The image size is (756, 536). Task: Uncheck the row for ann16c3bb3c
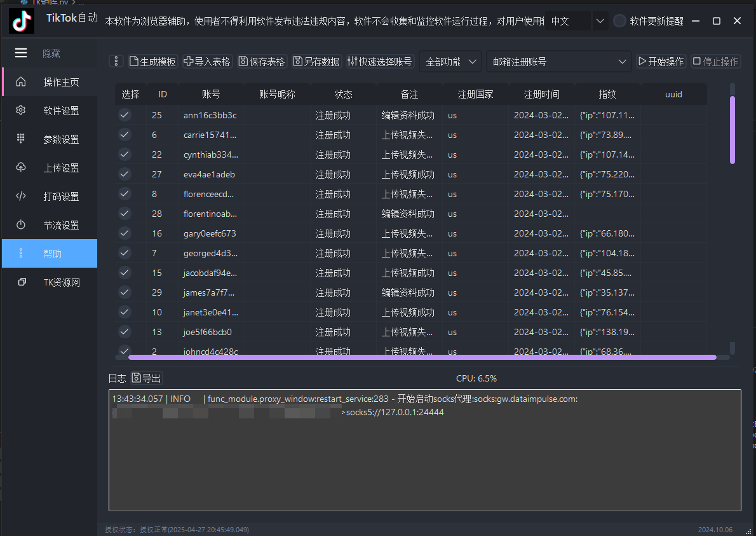pos(125,115)
